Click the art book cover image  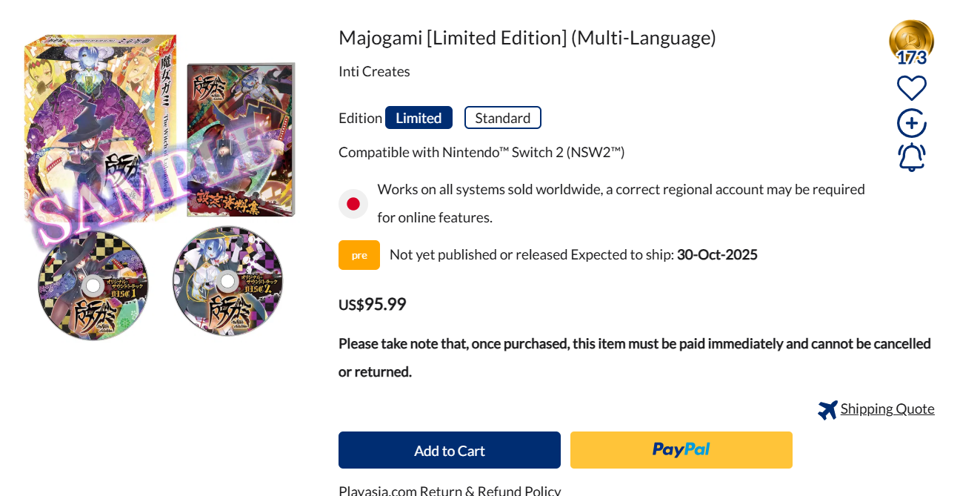pos(241,139)
